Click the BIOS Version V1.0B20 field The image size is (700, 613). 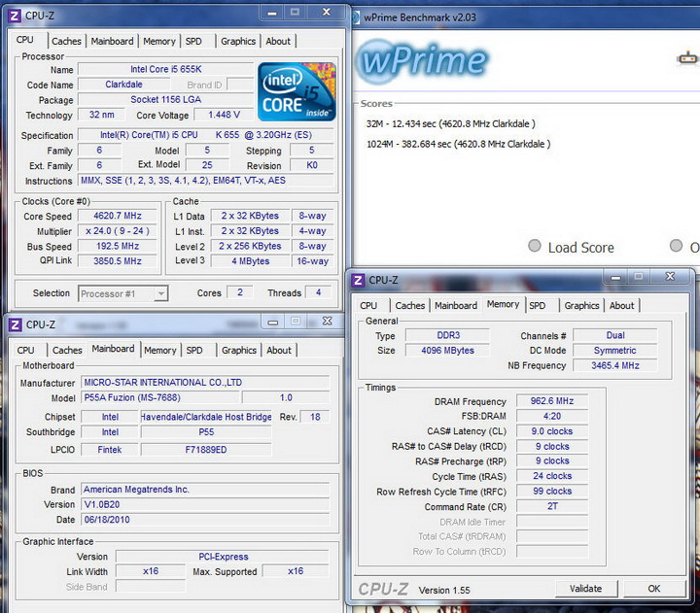click(x=205, y=504)
